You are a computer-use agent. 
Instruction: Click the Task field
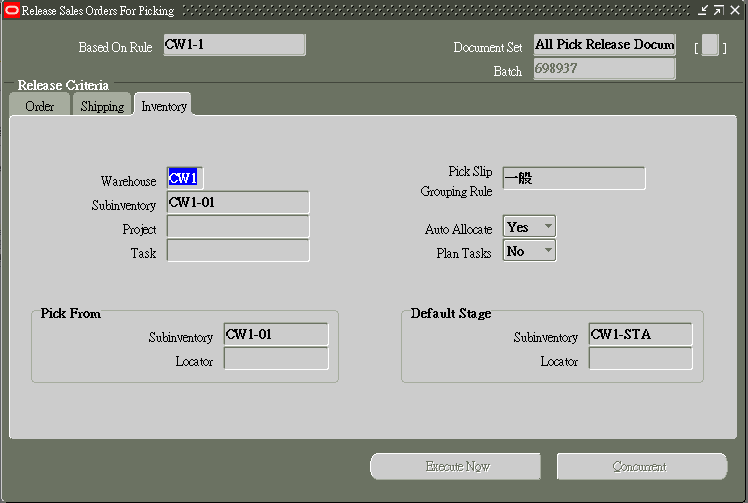(238, 251)
